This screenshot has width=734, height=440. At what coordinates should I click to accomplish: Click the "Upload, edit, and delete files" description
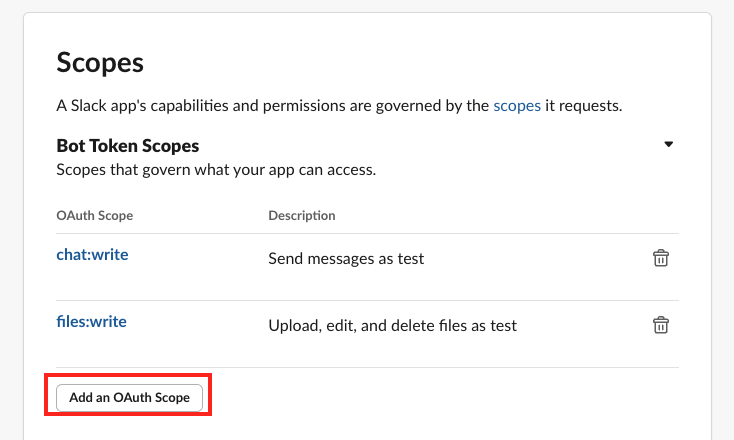pyautogui.click(x=392, y=325)
